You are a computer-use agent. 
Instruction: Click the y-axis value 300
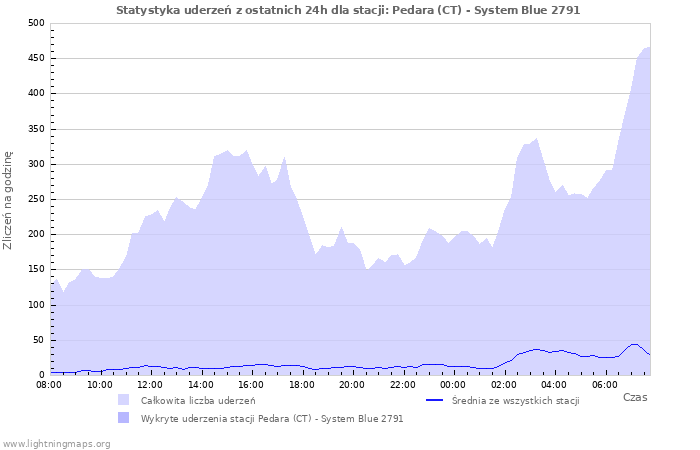click(36, 164)
